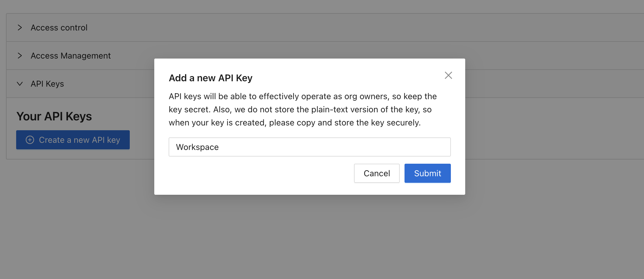Screen dimensions: 644x279
Task: Expand the Access Management chevron arrow
Action: click(x=20, y=56)
